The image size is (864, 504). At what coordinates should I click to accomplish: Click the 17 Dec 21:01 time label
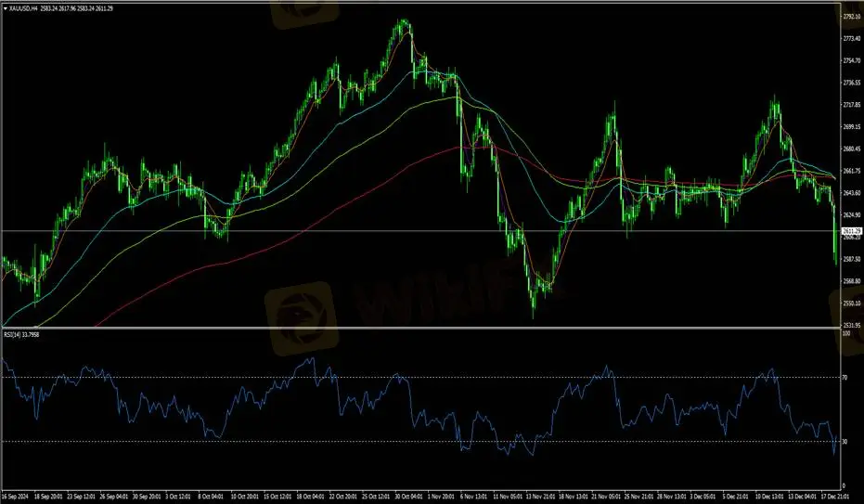(835, 497)
